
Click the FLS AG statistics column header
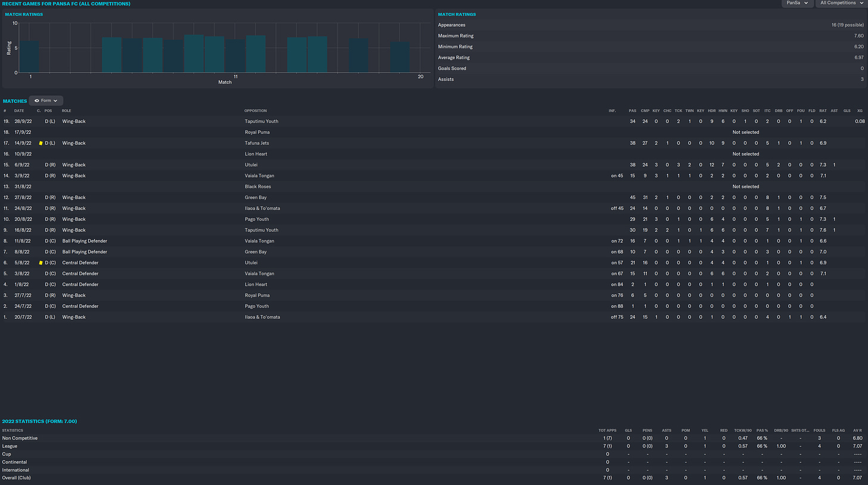838,430
